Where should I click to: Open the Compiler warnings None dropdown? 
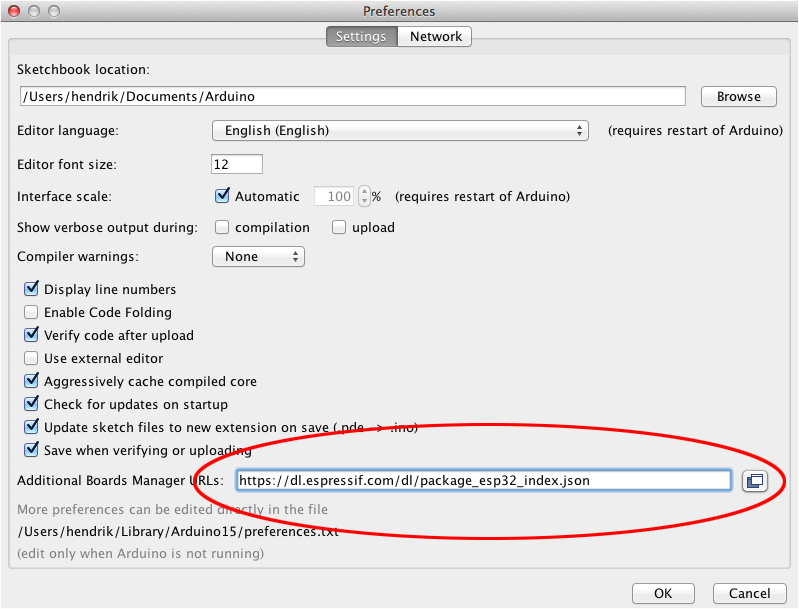[x=258, y=256]
